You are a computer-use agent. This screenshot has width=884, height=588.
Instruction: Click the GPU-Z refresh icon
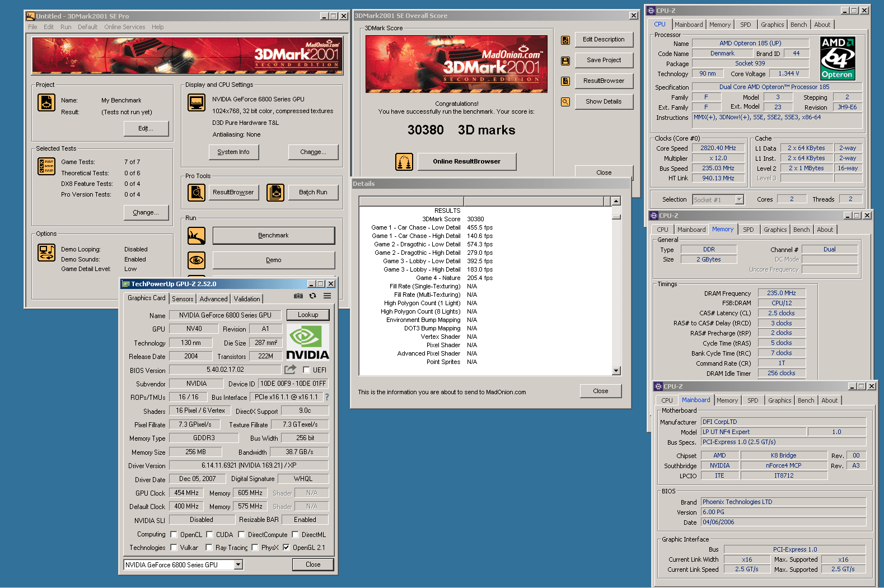coord(312,296)
